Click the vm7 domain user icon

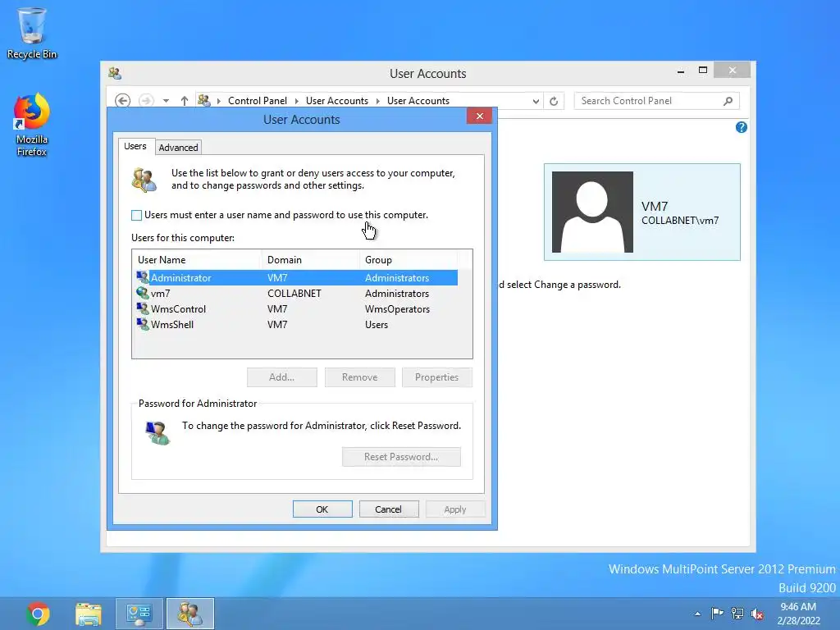[143, 293]
